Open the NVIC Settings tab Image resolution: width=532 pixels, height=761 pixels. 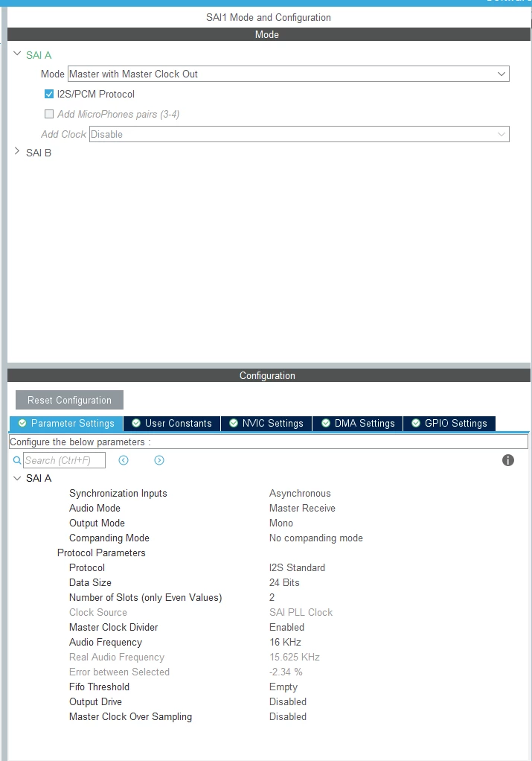coord(266,423)
